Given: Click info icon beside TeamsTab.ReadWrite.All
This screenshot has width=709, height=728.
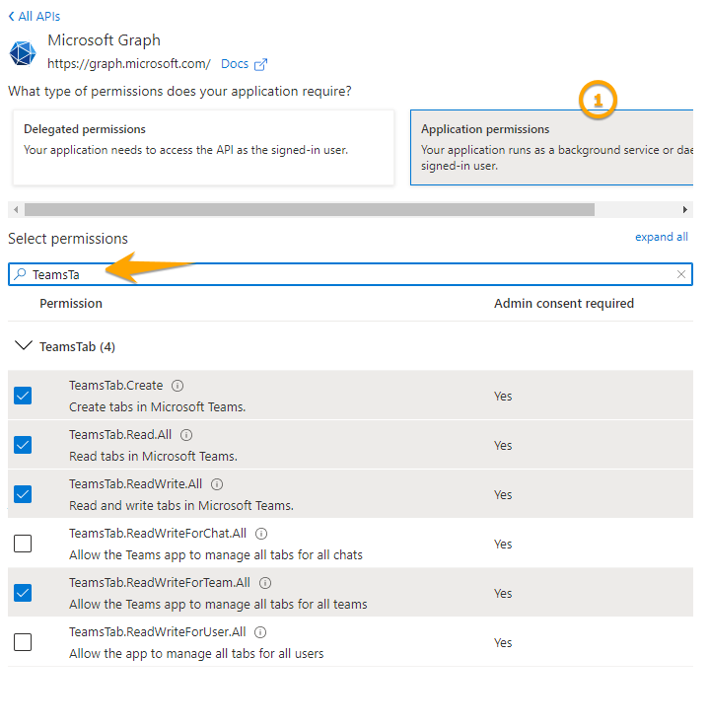Looking at the screenshot, I should pyautogui.click(x=217, y=484).
